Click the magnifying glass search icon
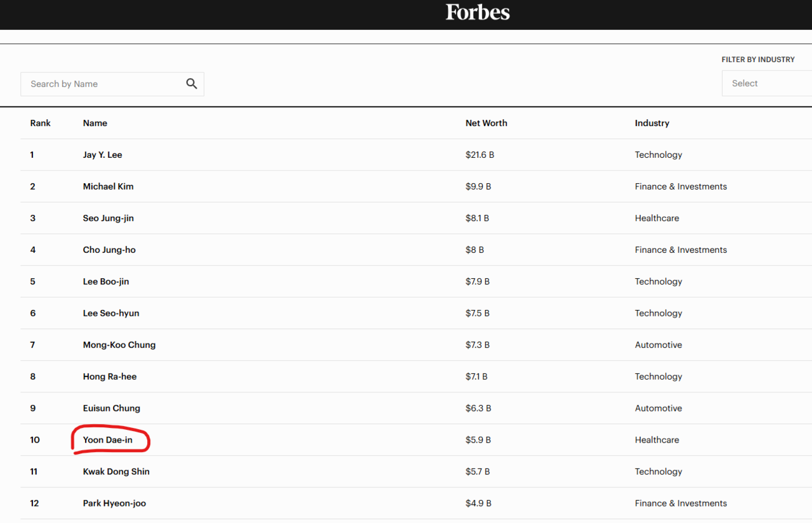The image size is (812, 523). pos(192,84)
